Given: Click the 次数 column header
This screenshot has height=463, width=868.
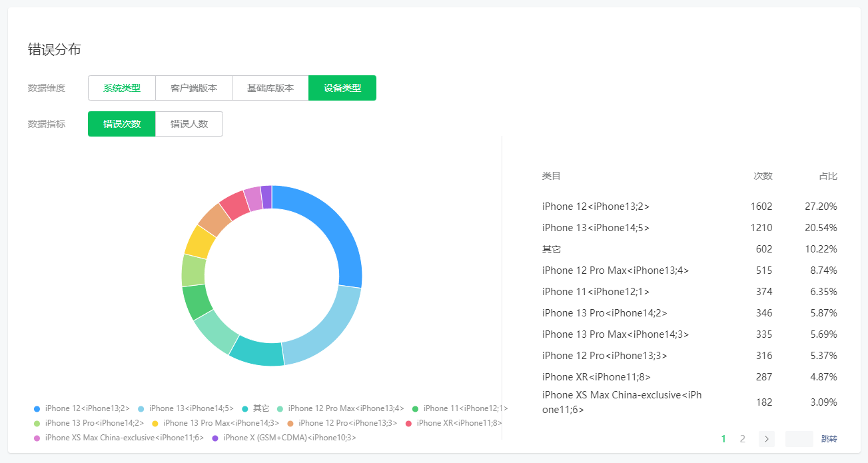Looking at the screenshot, I should 763,176.
